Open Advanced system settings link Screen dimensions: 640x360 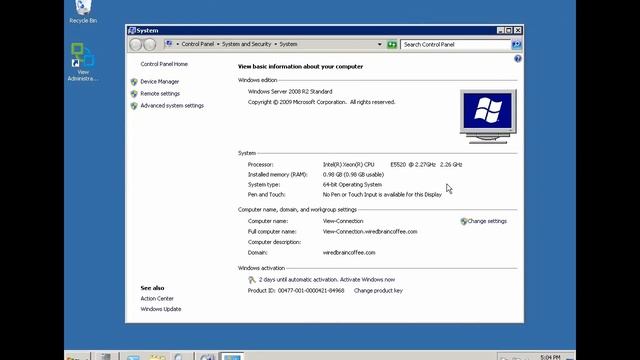click(172, 106)
